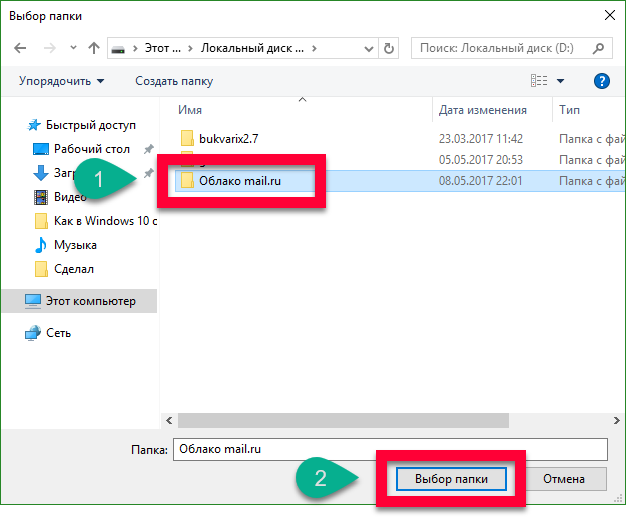The image size is (626, 526).
Task: Click the Папка name input field
Action: click(x=390, y=449)
